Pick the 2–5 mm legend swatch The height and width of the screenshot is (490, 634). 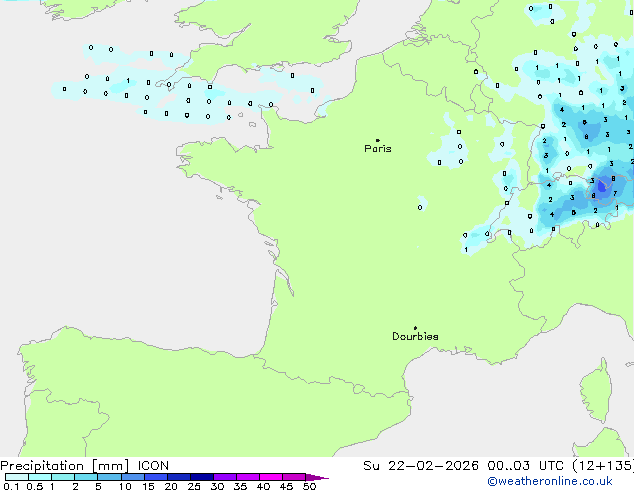point(86,477)
